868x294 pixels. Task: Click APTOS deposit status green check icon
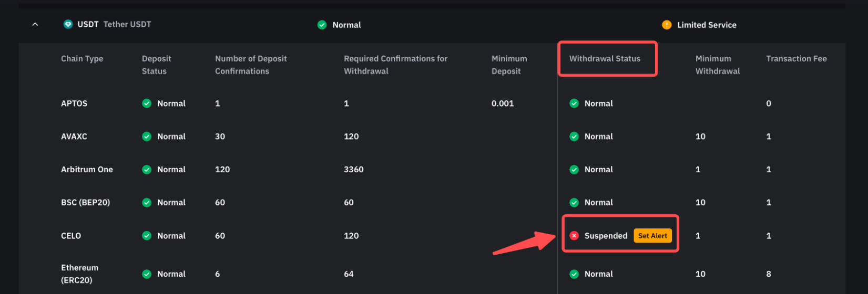pos(147,103)
